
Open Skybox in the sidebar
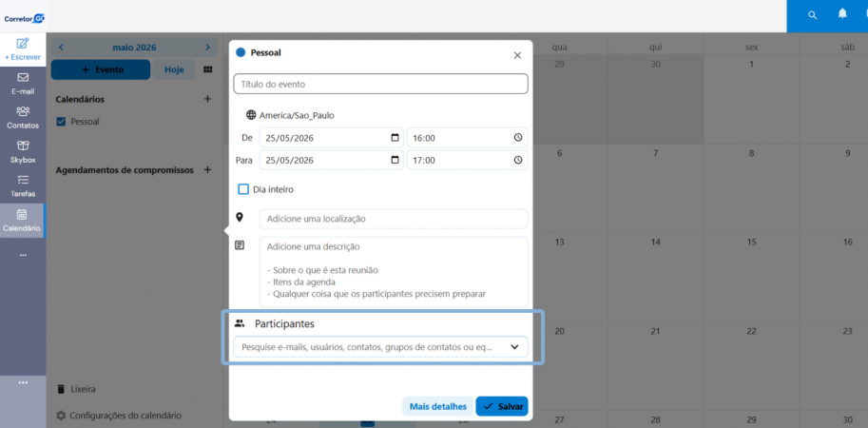23,152
